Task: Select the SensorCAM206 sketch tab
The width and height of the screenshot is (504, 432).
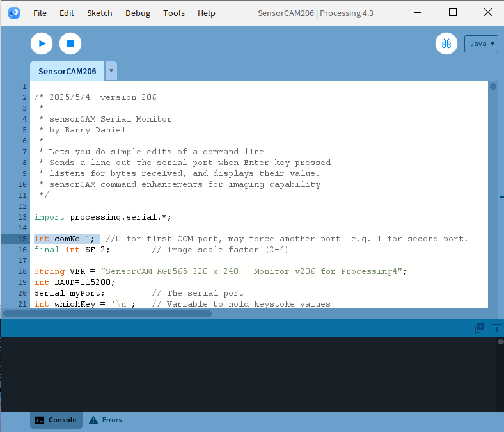Action: pos(67,71)
